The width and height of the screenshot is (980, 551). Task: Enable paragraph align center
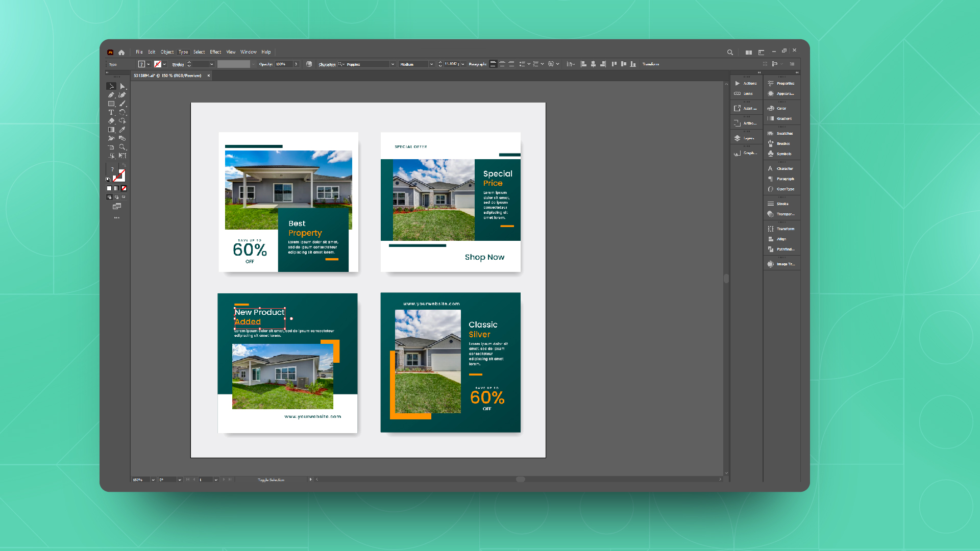click(502, 64)
